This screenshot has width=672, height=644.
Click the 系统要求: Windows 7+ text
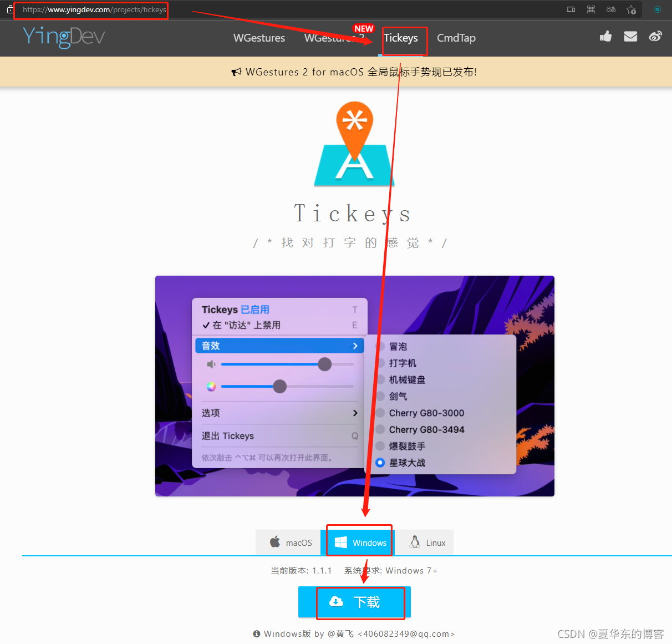pyautogui.click(x=391, y=571)
